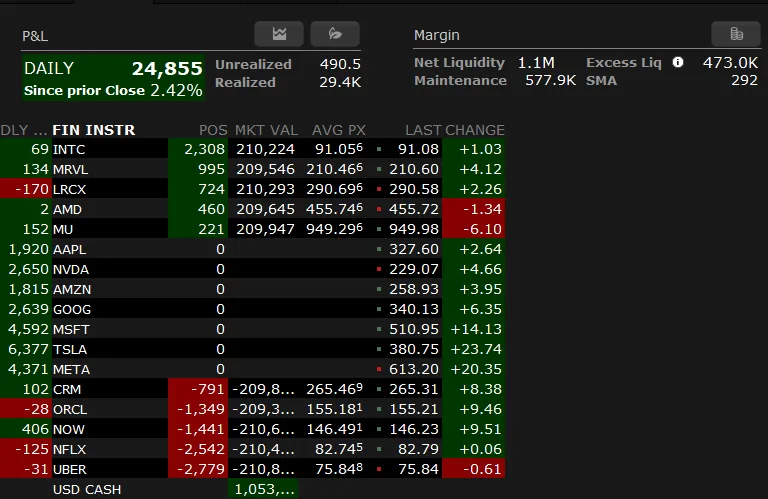Sort by POS column header

tap(213, 130)
